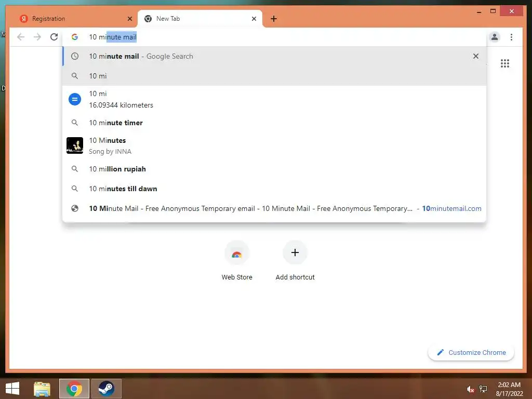Open a new tab with the plus button
This screenshot has width=532, height=399.
(274, 19)
